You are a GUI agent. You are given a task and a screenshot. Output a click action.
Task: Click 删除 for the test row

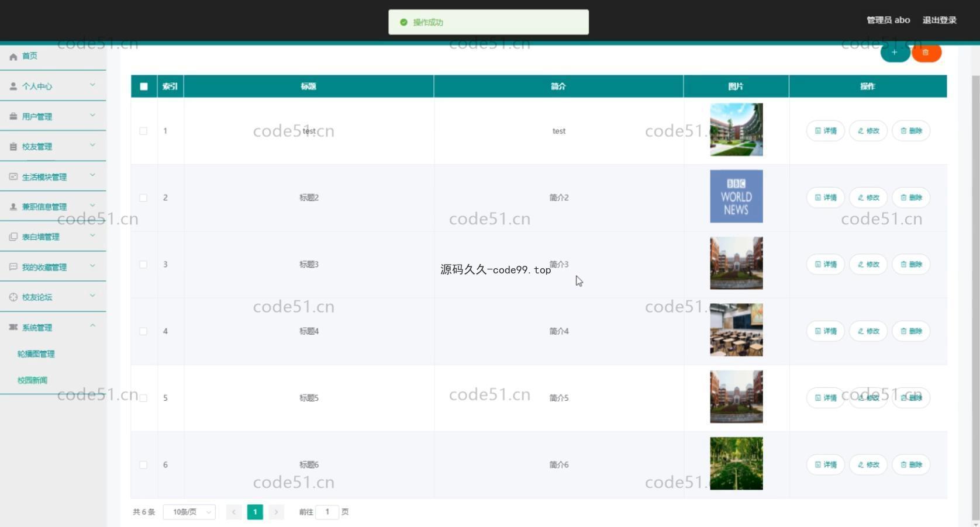tap(911, 131)
